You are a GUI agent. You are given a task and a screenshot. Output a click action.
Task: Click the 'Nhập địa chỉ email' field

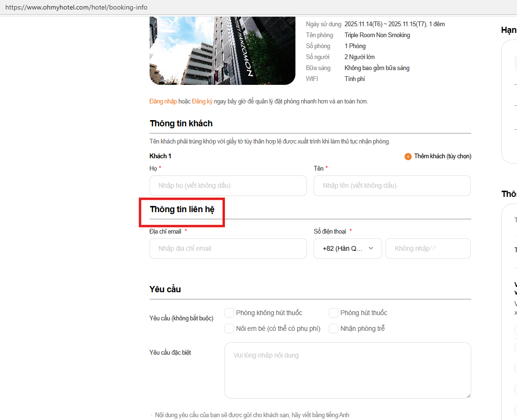228,248
